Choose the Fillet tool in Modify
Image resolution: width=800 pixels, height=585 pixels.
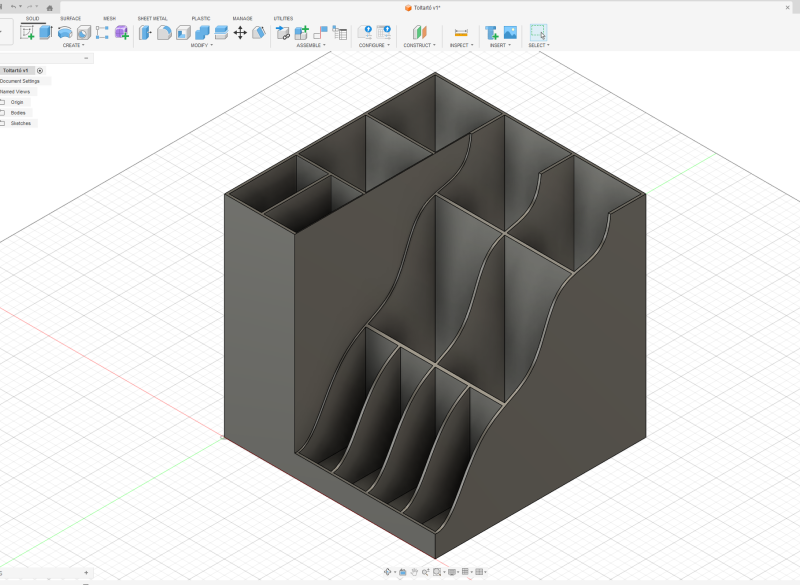(x=164, y=32)
